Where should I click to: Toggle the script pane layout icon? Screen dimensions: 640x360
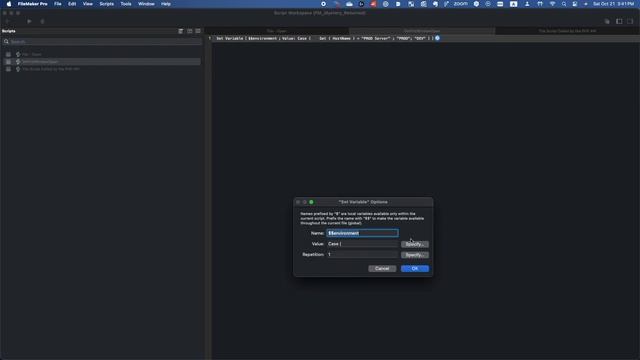pyautogui.click(x=619, y=21)
